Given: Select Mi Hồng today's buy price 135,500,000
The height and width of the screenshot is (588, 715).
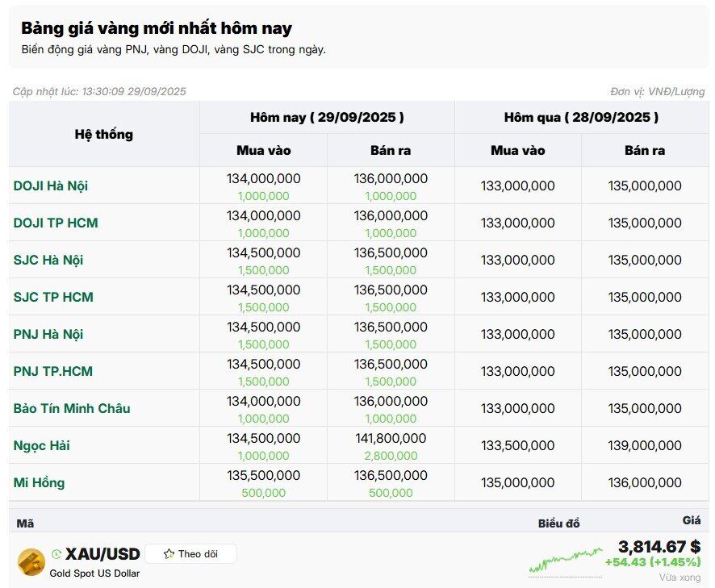Looking at the screenshot, I should [264, 475].
